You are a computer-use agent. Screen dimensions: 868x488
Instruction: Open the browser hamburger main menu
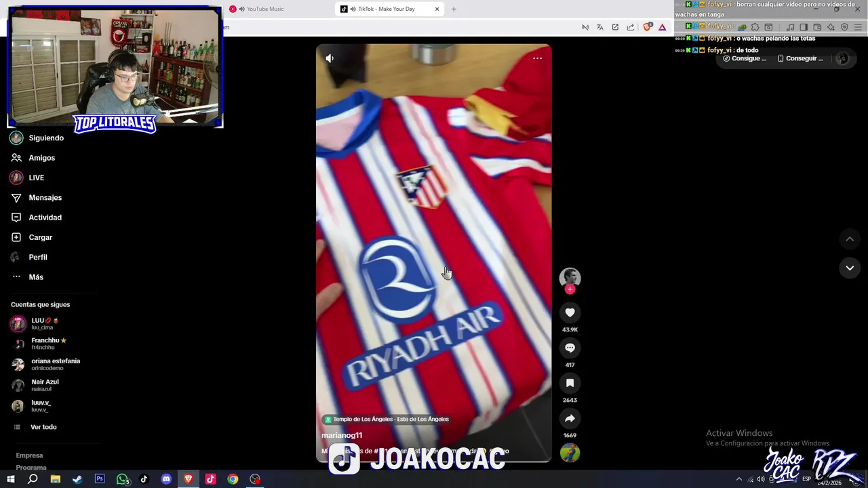coord(859,27)
